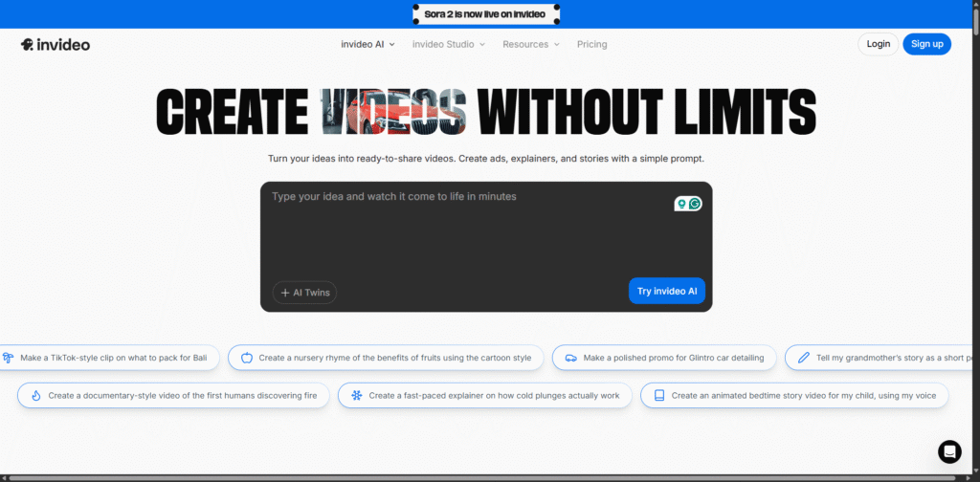
Task: Open the Sora 2 is now live banner
Action: pos(485,14)
